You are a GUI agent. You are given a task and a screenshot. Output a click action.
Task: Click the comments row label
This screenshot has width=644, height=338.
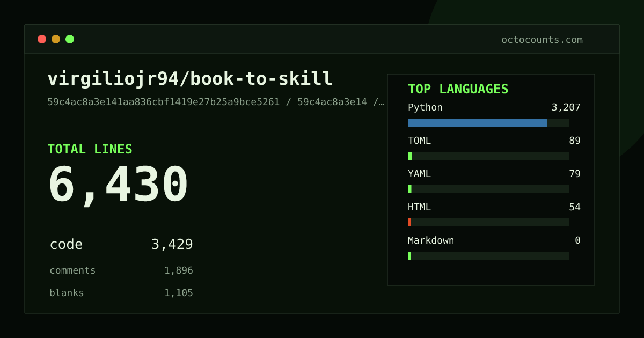click(x=72, y=270)
